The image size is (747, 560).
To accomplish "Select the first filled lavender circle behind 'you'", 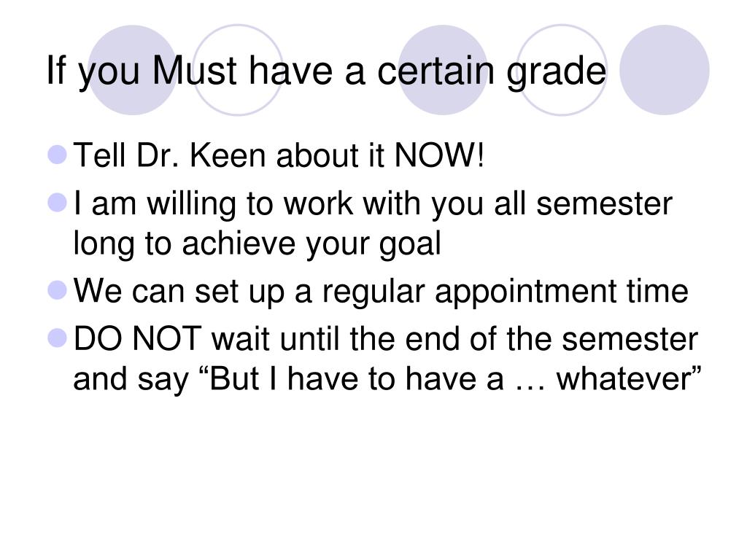I will click(133, 70).
